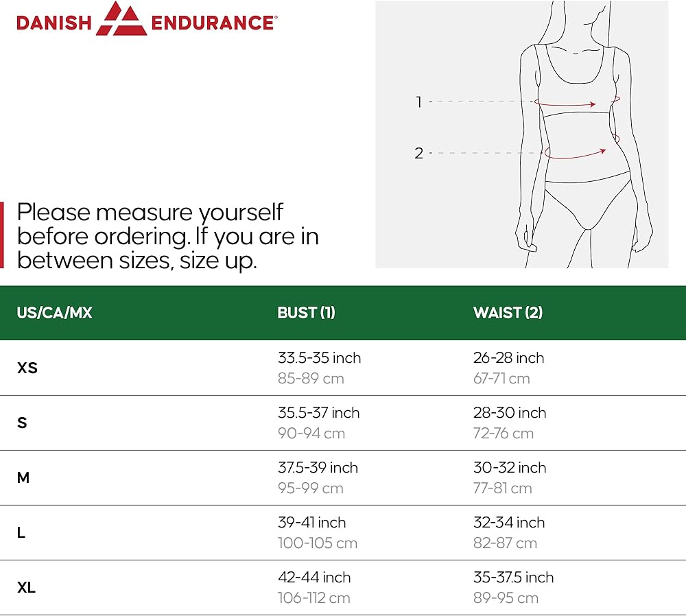Click the 42-44 inch bust measurement
686x616 pixels.
314,578
